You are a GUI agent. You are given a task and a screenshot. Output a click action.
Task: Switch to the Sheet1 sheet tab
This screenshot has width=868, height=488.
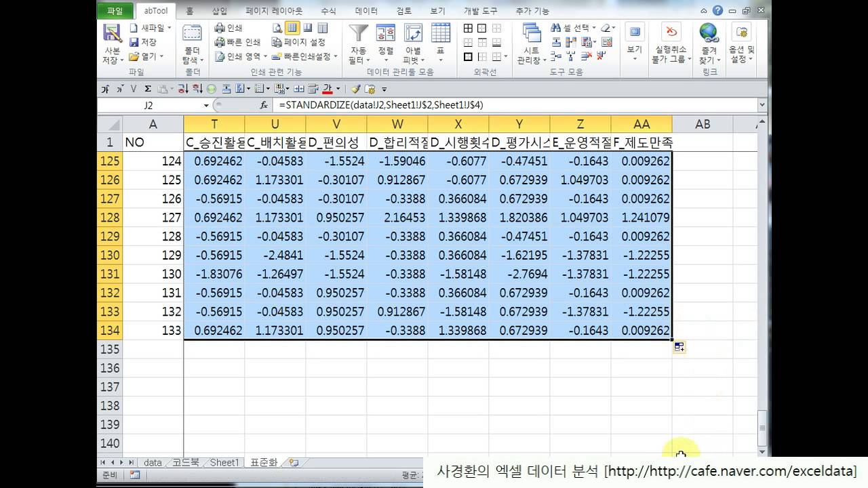pos(224,463)
